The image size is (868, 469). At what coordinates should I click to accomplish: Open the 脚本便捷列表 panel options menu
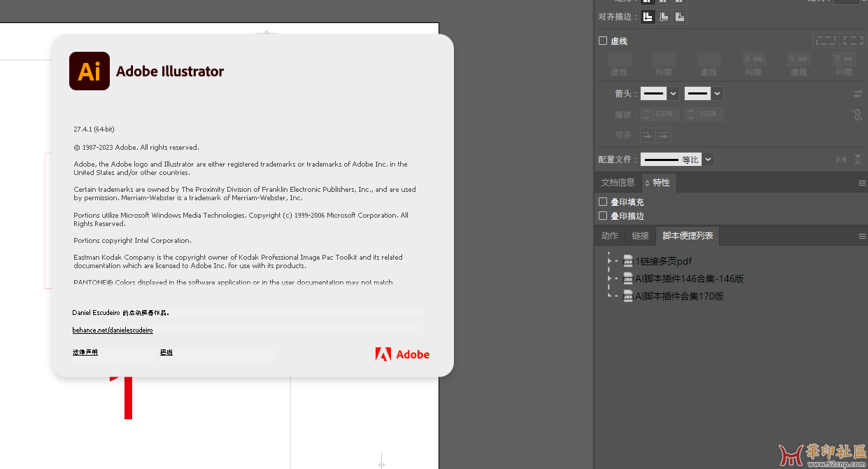click(862, 236)
